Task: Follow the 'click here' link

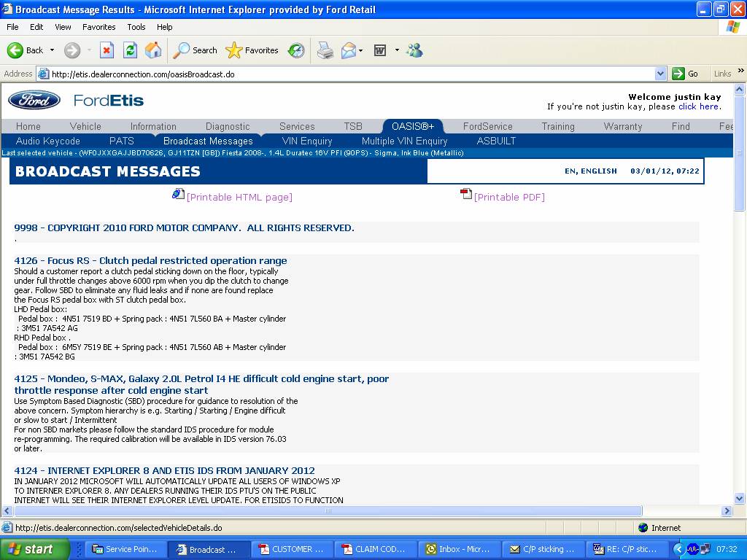Action: click(x=698, y=106)
